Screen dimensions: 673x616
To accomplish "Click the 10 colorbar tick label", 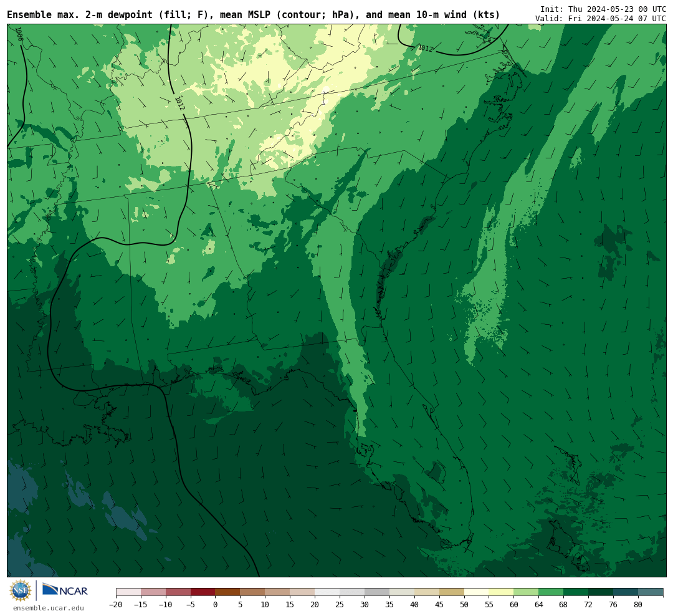I will pos(265,605).
